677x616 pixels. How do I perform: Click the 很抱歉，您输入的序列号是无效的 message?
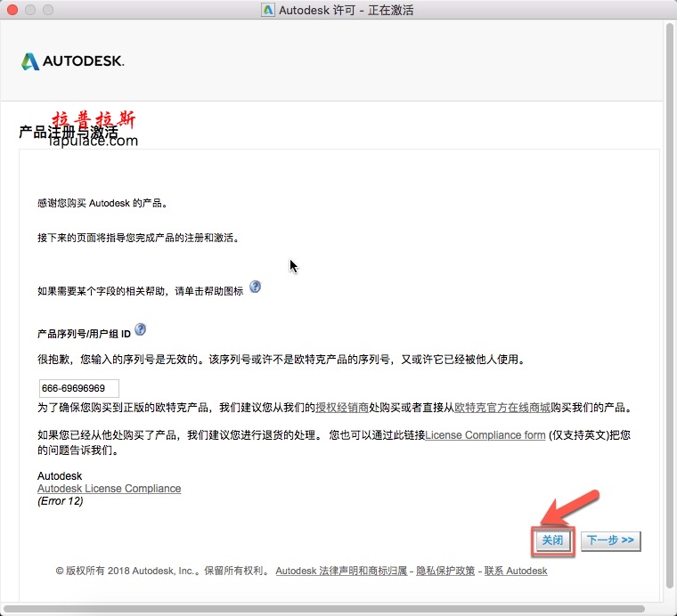tap(281, 359)
